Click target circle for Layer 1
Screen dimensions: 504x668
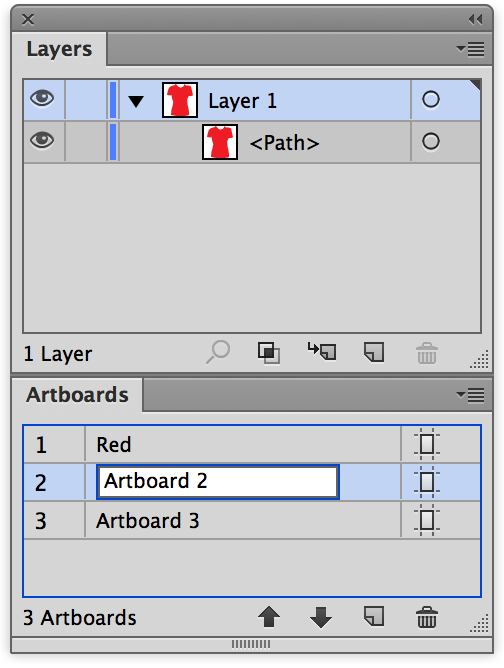(x=431, y=100)
